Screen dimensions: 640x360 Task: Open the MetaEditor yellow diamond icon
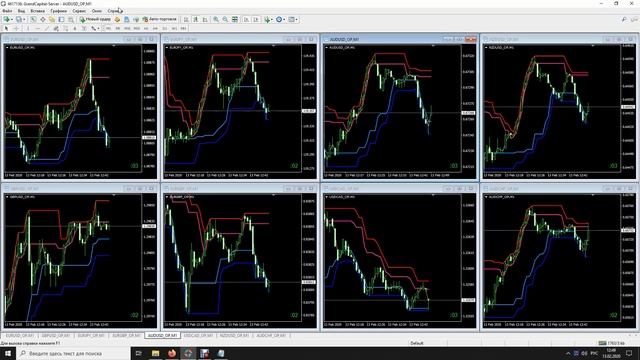click(117, 19)
